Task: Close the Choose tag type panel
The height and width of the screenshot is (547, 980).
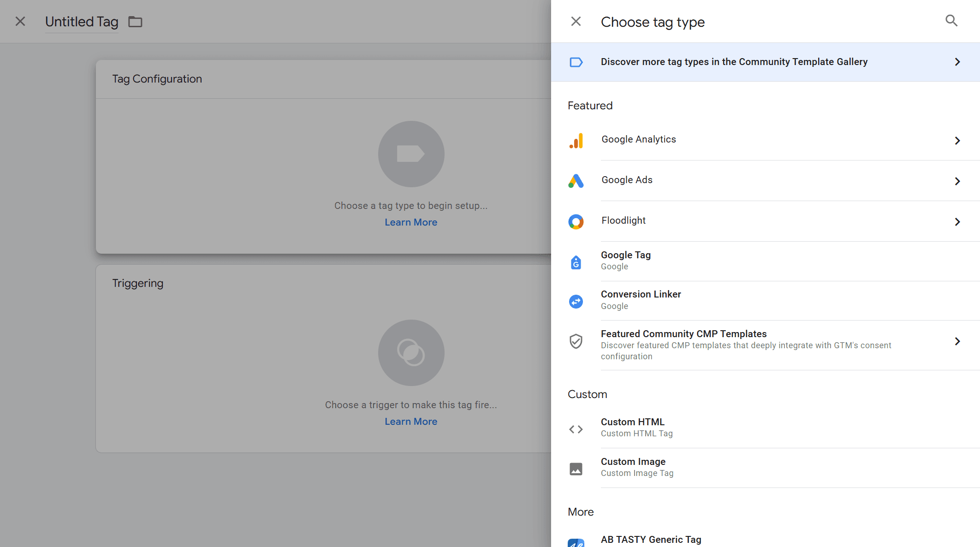Action: 576,21
